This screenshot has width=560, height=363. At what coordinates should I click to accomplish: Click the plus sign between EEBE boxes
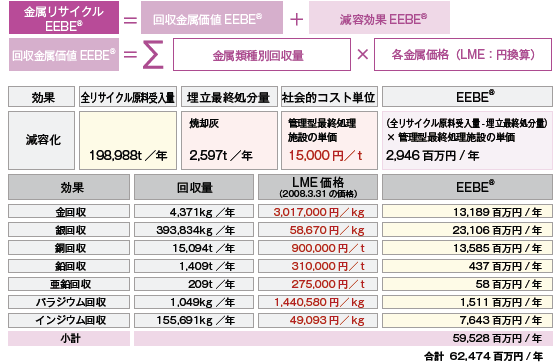tap(296, 19)
